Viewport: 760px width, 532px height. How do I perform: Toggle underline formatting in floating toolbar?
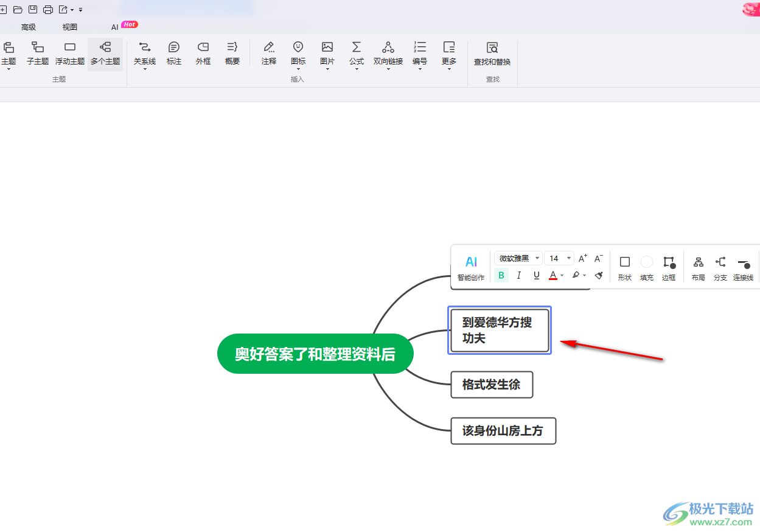pos(536,275)
